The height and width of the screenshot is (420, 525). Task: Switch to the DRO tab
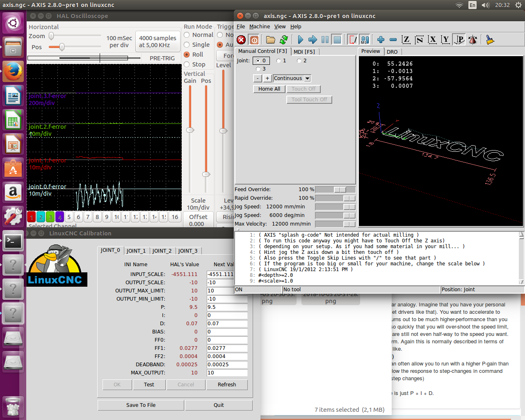pos(392,52)
